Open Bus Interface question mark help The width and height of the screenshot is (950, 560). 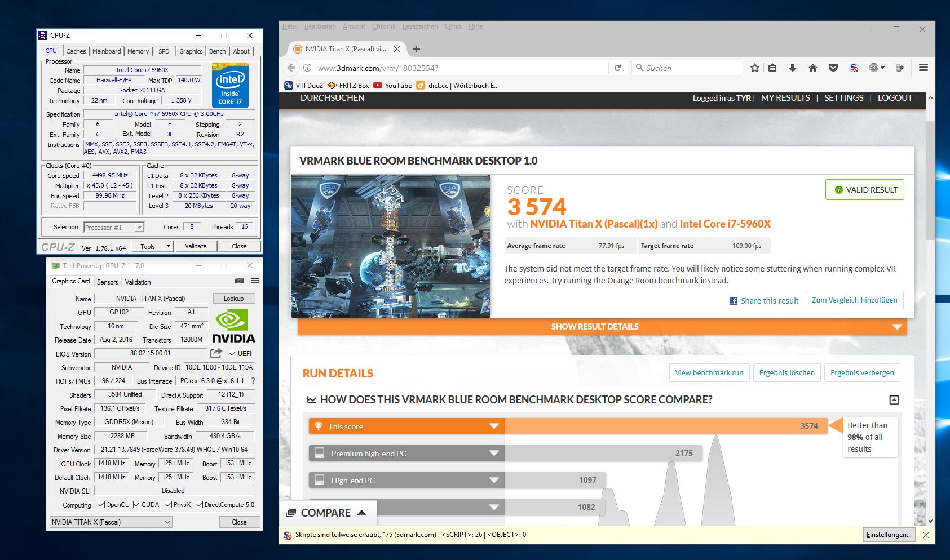[253, 381]
